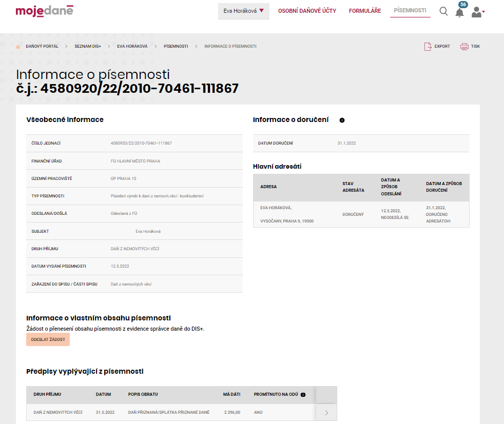Open notifications bell with 56 badge

[x=459, y=12]
